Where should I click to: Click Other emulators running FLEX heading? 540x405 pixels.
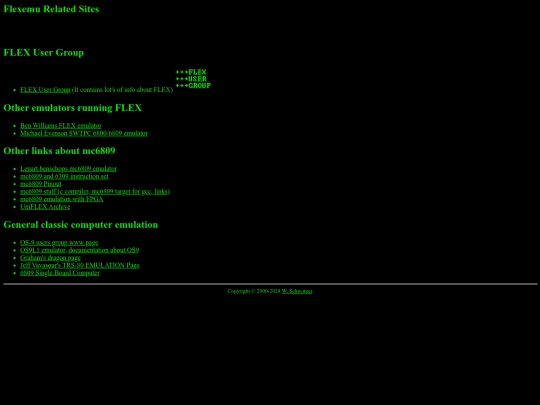point(72,108)
